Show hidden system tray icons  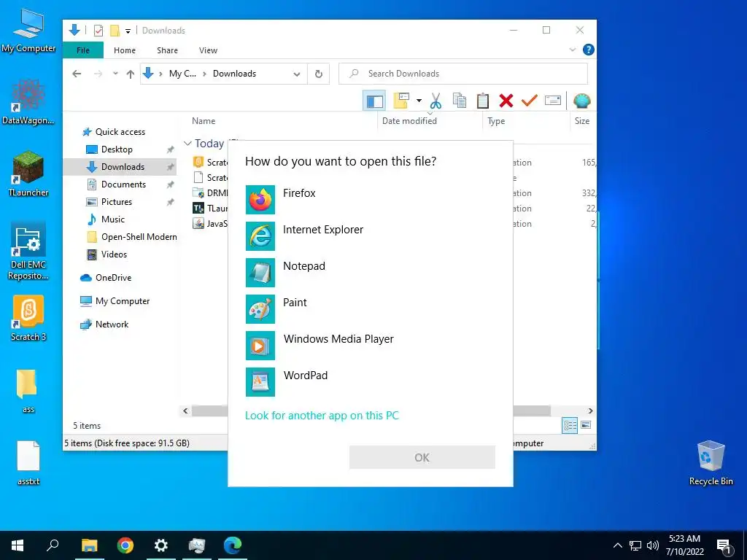[x=617, y=545]
